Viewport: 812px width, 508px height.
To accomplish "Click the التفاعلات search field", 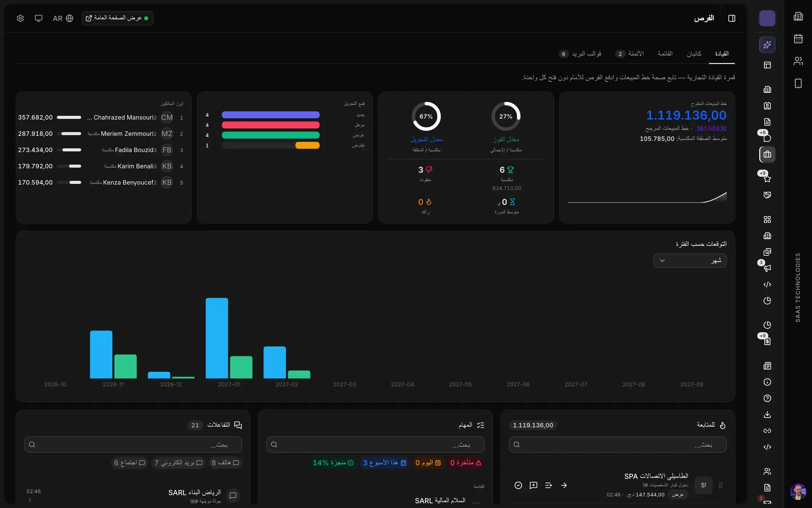I will 133,444.
